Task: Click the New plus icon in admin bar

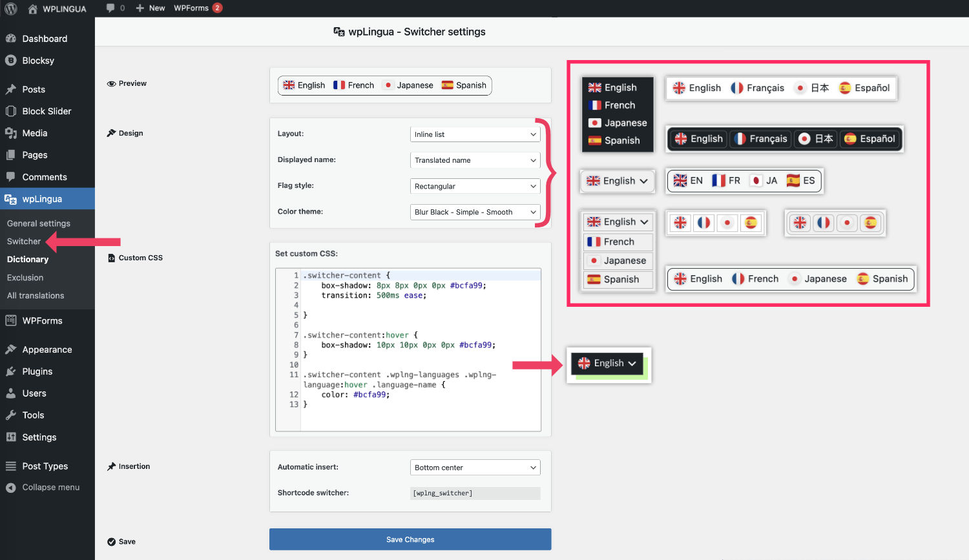Action: (x=140, y=8)
